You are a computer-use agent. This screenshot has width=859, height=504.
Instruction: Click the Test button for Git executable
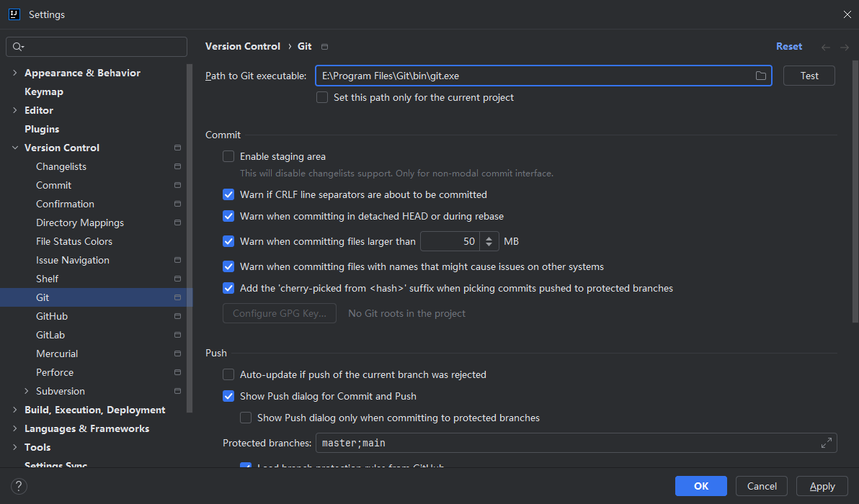tap(809, 76)
